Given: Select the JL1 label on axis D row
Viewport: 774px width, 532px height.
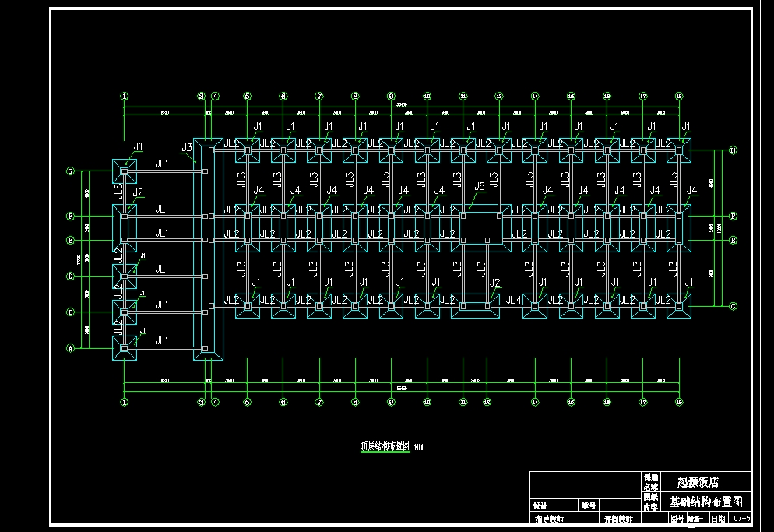Looking at the screenshot, I should click(x=162, y=269).
